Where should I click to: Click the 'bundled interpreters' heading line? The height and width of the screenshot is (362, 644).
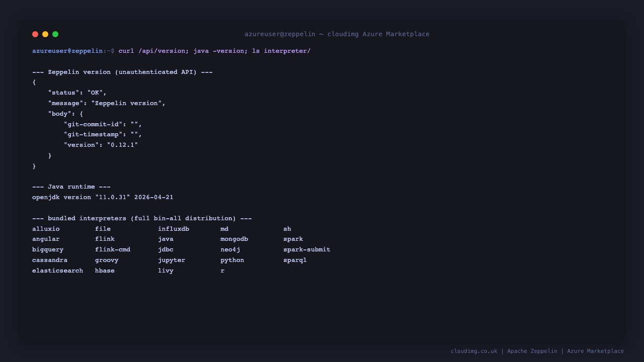(142, 218)
